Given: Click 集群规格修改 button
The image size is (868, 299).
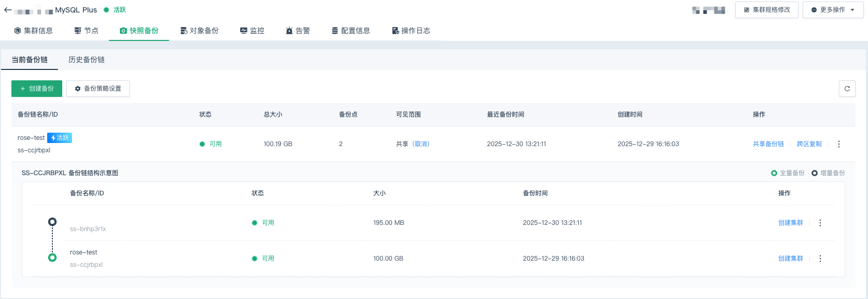Looking at the screenshot, I should (766, 10).
